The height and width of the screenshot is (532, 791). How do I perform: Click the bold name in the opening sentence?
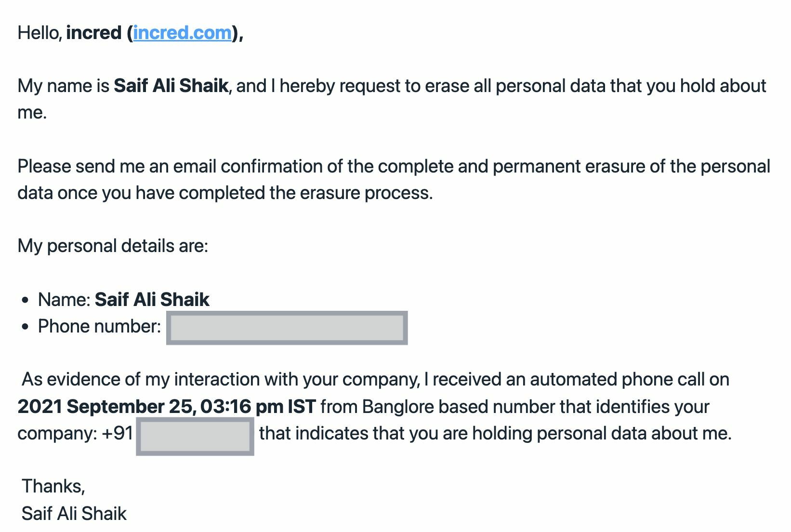coord(171,86)
